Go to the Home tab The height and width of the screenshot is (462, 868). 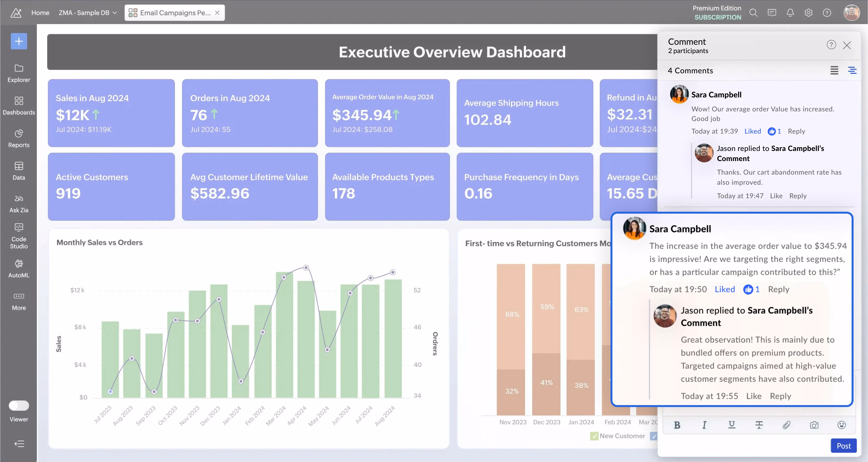pyautogui.click(x=41, y=13)
